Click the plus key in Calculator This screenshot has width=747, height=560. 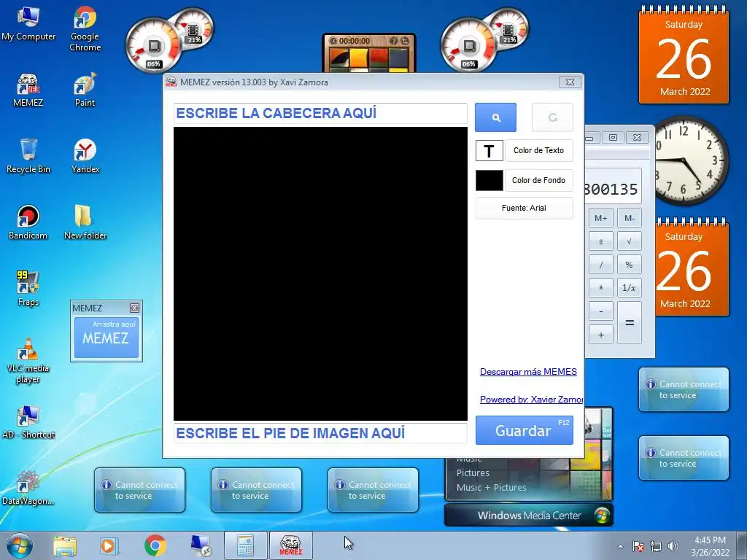pos(601,335)
